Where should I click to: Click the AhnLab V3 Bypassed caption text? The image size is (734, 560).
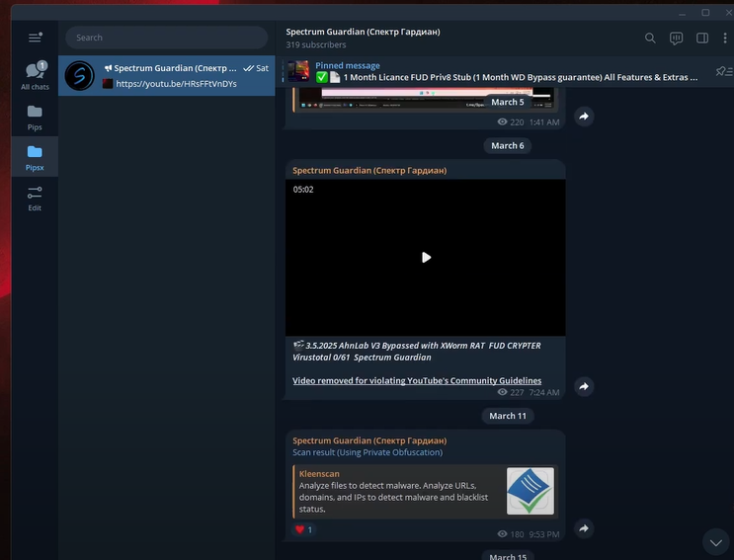pyautogui.click(x=417, y=352)
